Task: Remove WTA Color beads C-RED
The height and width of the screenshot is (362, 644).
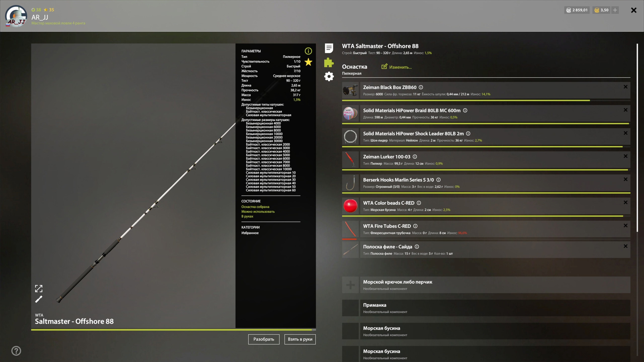Action: point(626,202)
